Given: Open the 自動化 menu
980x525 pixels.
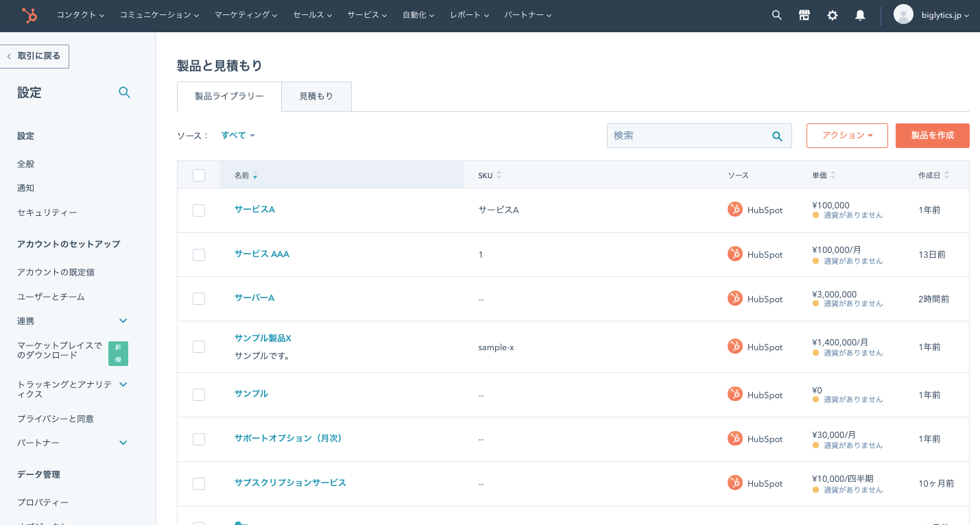Looking at the screenshot, I should pos(418,15).
